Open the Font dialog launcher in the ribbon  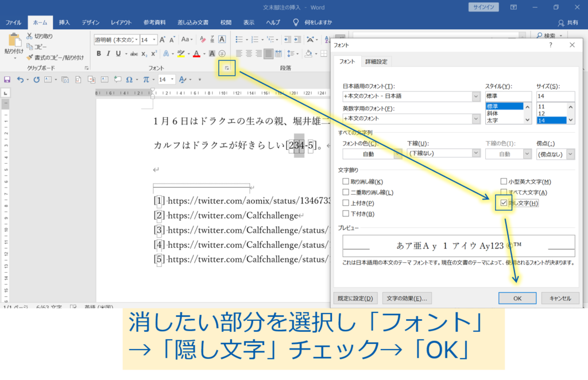[x=227, y=68]
